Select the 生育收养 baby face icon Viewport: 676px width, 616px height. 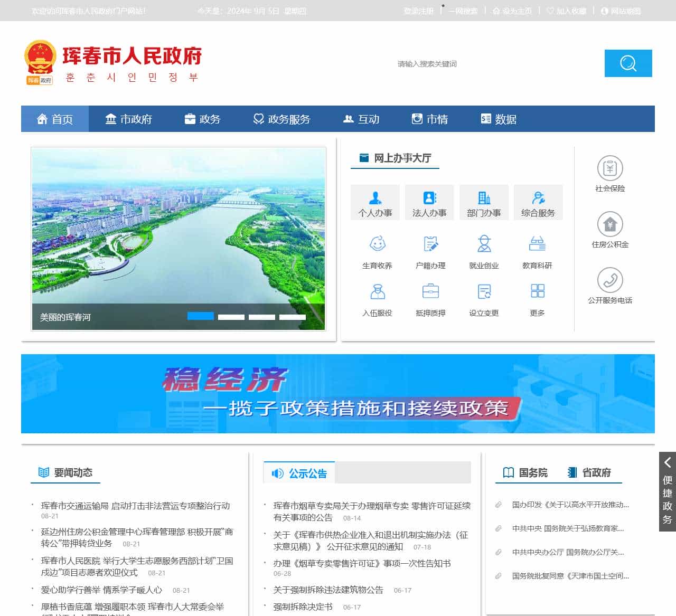(x=377, y=244)
